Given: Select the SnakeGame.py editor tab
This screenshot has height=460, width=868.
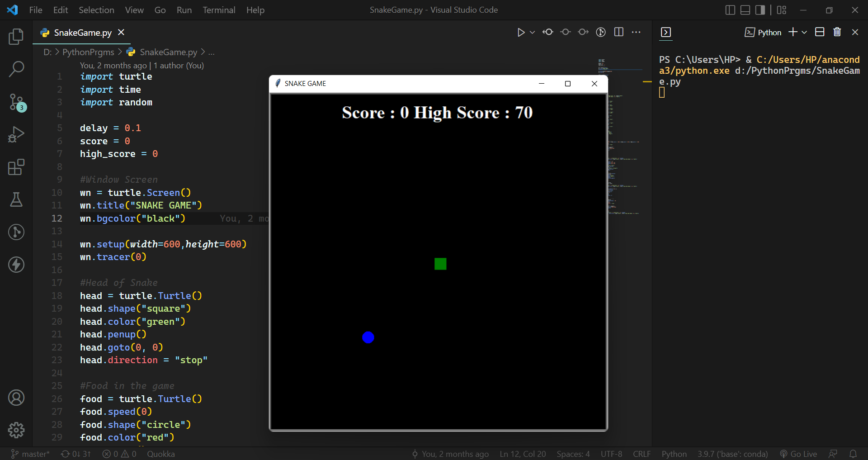Looking at the screenshot, I should (83, 33).
